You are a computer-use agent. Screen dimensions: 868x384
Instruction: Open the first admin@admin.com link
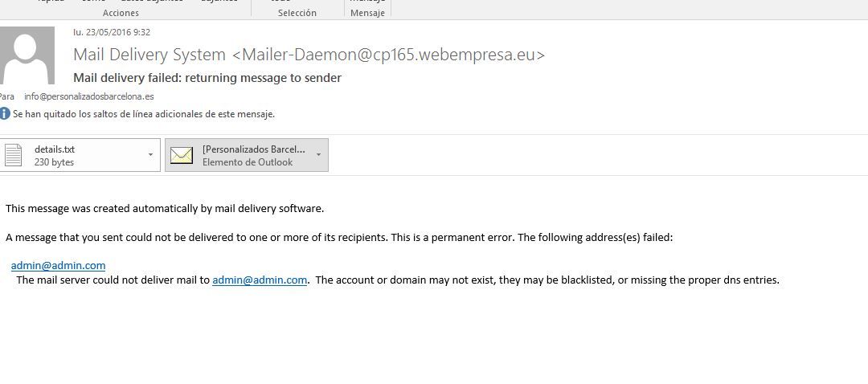click(58, 266)
